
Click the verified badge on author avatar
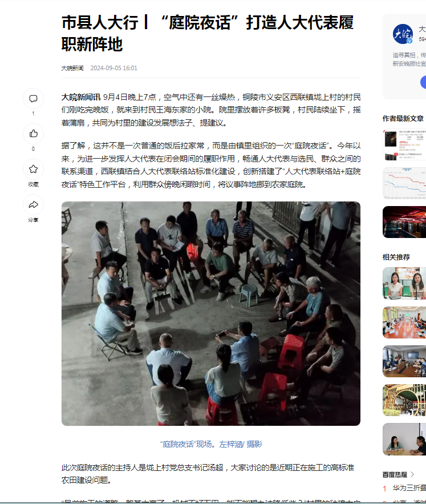[409, 41]
